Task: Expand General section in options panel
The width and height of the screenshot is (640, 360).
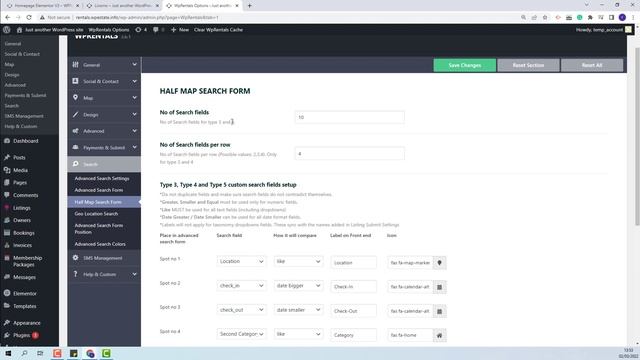Action: (104, 65)
